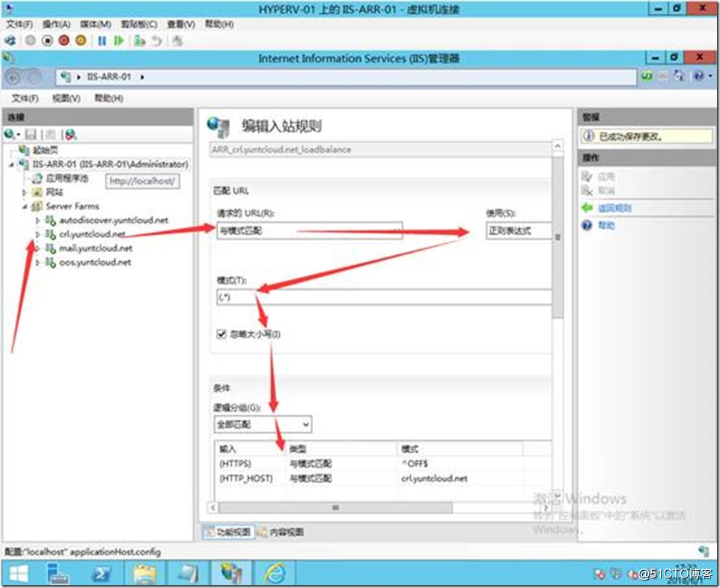Screen dimensions: 720x588
Task: Toggle the ignore case checkbox
Action: tap(222, 334)
